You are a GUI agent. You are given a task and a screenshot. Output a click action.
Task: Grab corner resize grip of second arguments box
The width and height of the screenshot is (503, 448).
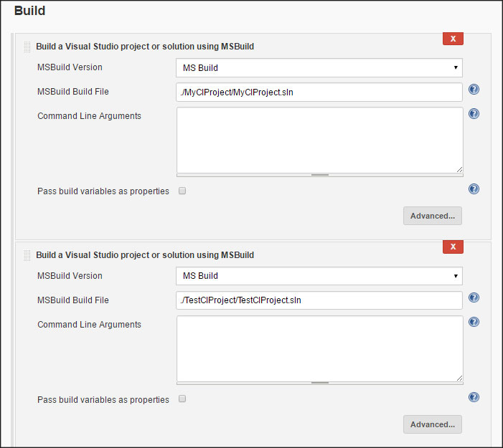[x=460, y=378]
